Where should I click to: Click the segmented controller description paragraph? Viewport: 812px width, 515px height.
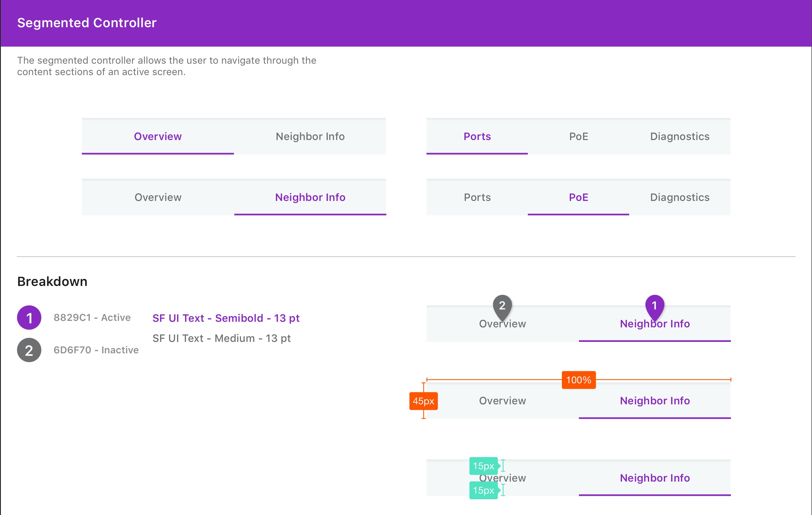pyautogui.click(x=167, y=66)
